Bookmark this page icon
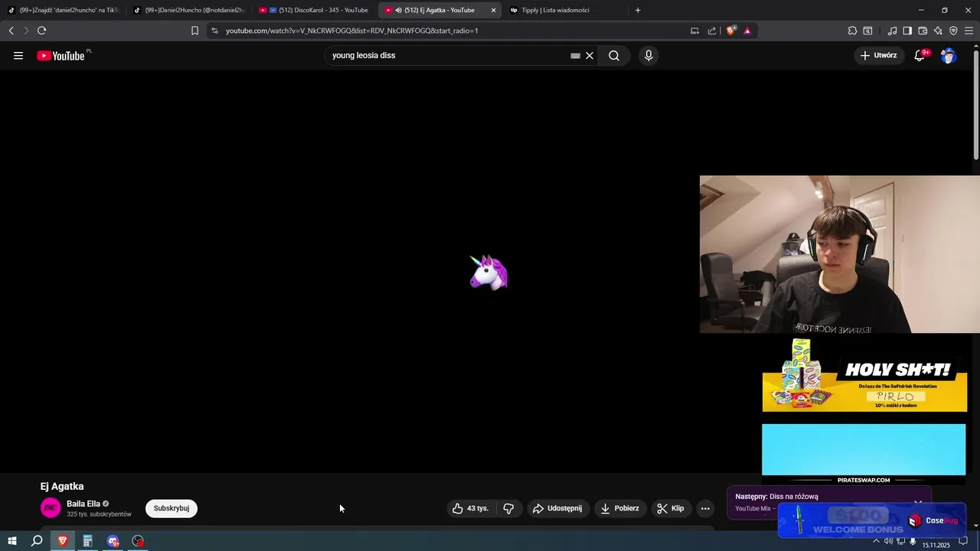This screenshot has width=980, height=551. click(194, 31)
